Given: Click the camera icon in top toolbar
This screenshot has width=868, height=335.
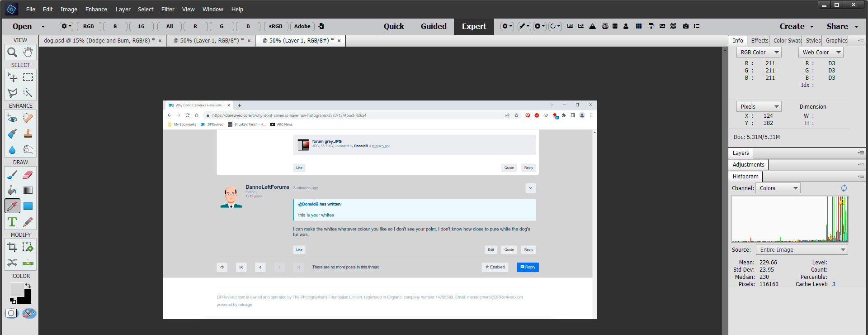Looking at the screenshot, I should tap(685, 26).
